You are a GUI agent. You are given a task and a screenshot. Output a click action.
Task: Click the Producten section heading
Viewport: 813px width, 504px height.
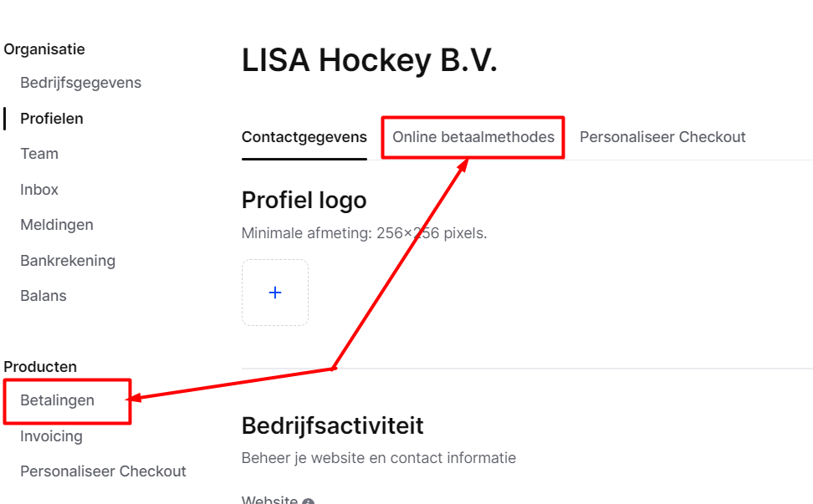pyautogui.click(x=40, y=367)
